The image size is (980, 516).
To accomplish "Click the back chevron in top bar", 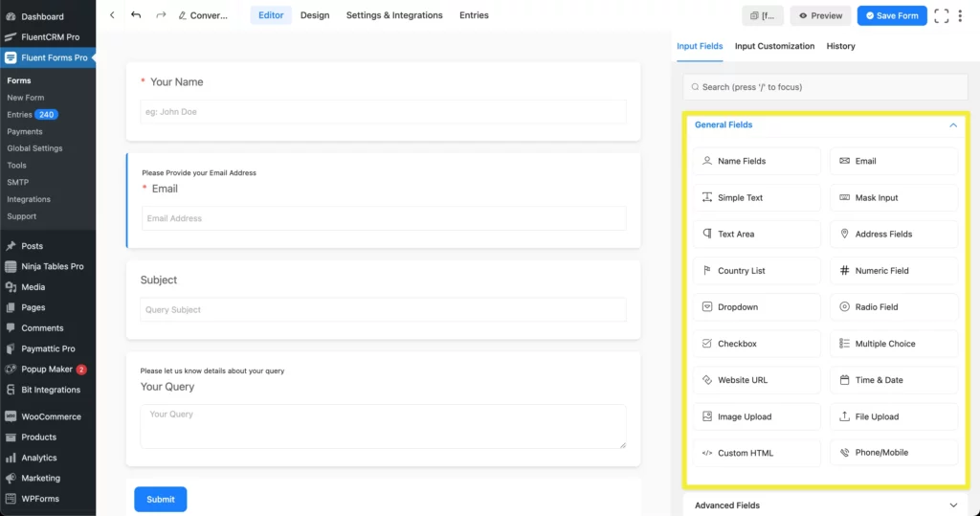I will (112, 15).
